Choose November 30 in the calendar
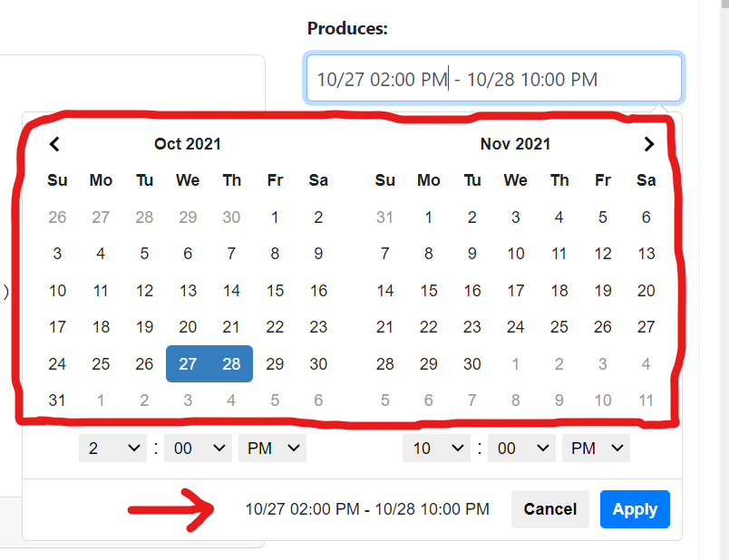This screenshot has height=560, width=729. click(472, 363)
